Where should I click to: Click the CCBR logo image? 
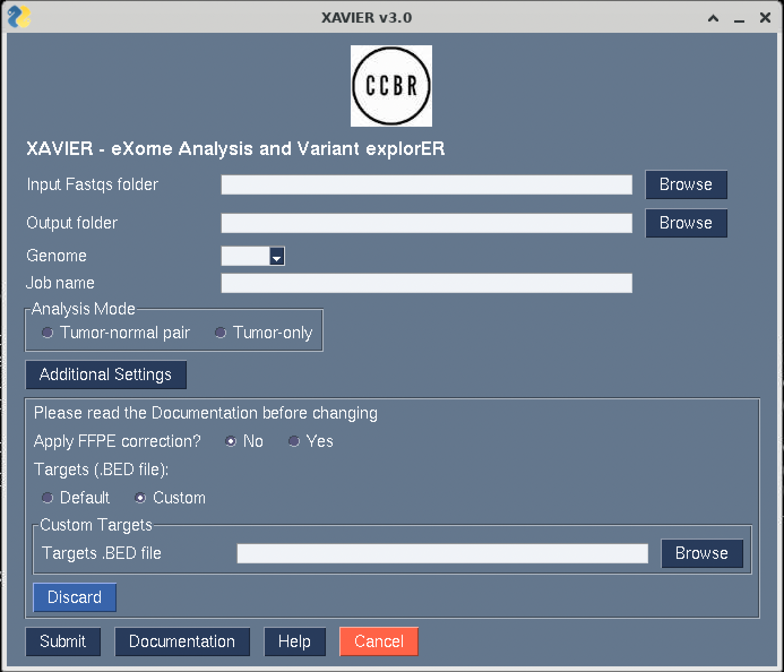[391, 86]
